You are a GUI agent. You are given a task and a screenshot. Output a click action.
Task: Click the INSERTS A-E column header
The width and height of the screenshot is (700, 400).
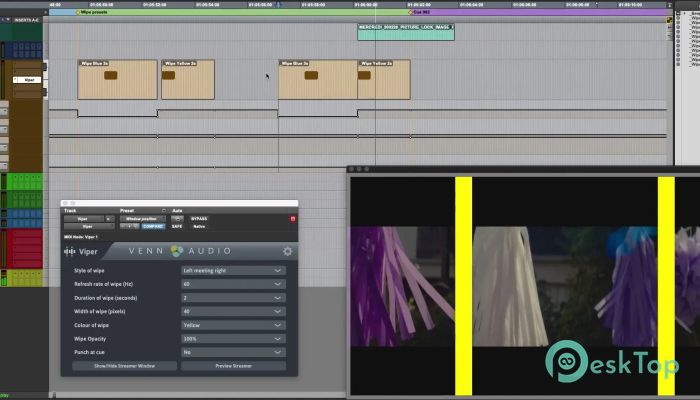point(26,20)
